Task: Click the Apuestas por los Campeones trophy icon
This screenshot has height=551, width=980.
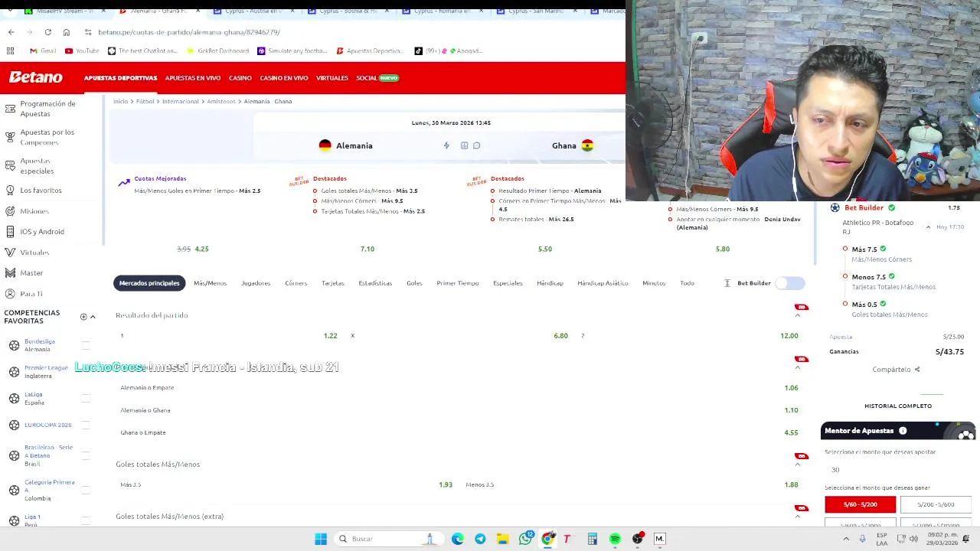Action: point(10,137)
